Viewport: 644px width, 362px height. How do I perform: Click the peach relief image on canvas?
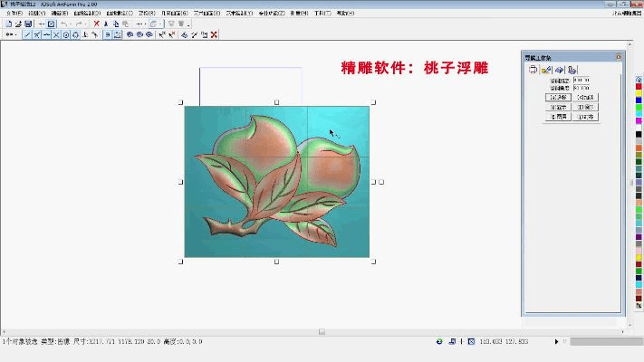276,181
